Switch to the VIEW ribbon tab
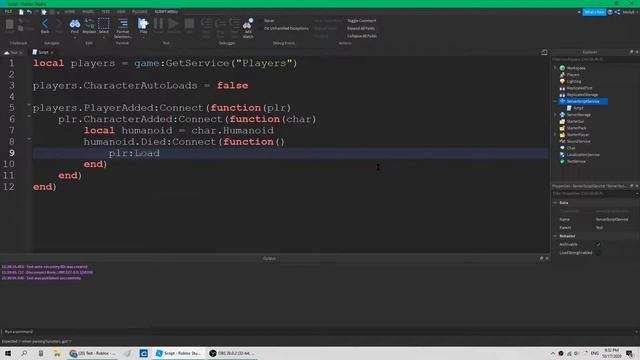This screenshot has height=360, width=640. pyautogui.click(x=121, y=12)
